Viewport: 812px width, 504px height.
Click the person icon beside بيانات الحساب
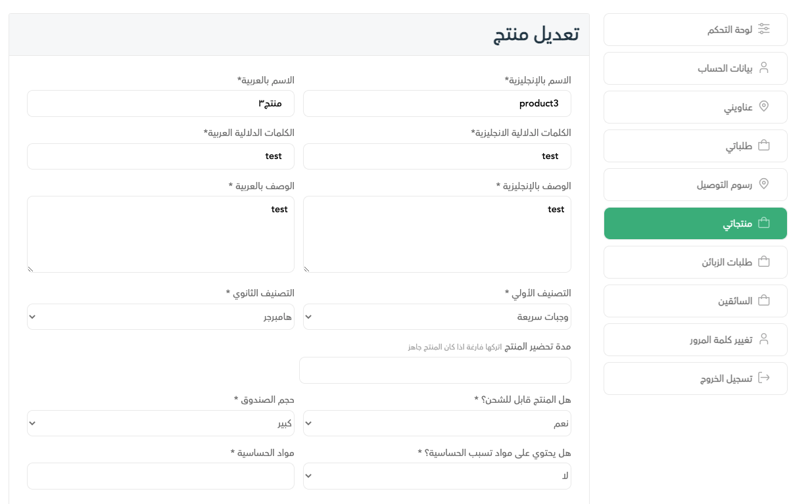[x=764, y=68]
